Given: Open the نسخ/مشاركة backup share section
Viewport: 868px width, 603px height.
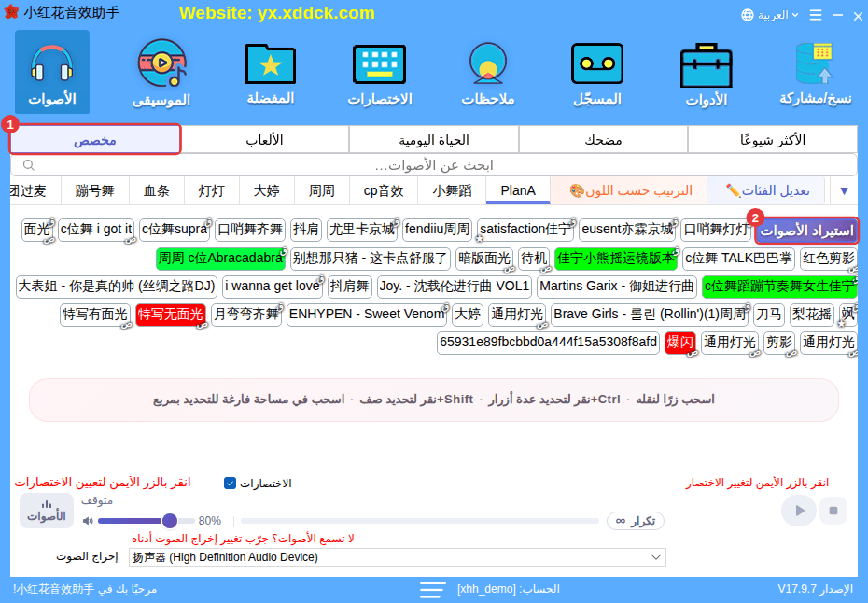Looking at the screenshot, I should pyautogui.click(x=815, y=72).
